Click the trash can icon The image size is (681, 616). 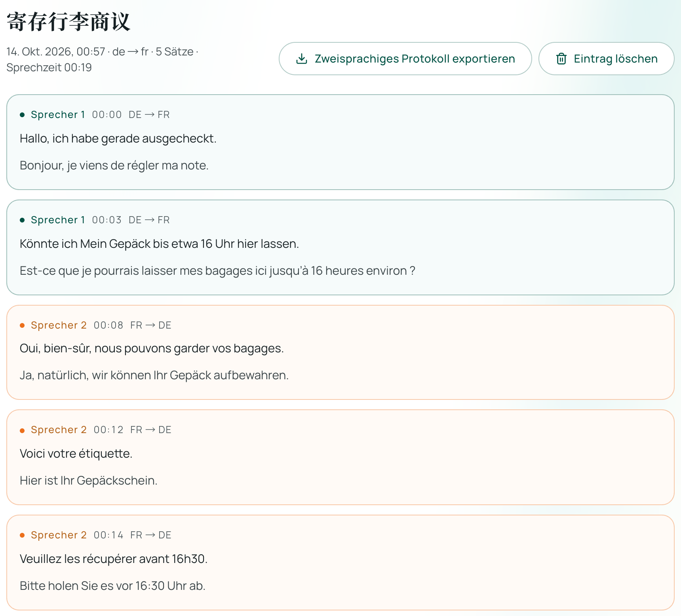pyautogui.click(x=561, y=59)
